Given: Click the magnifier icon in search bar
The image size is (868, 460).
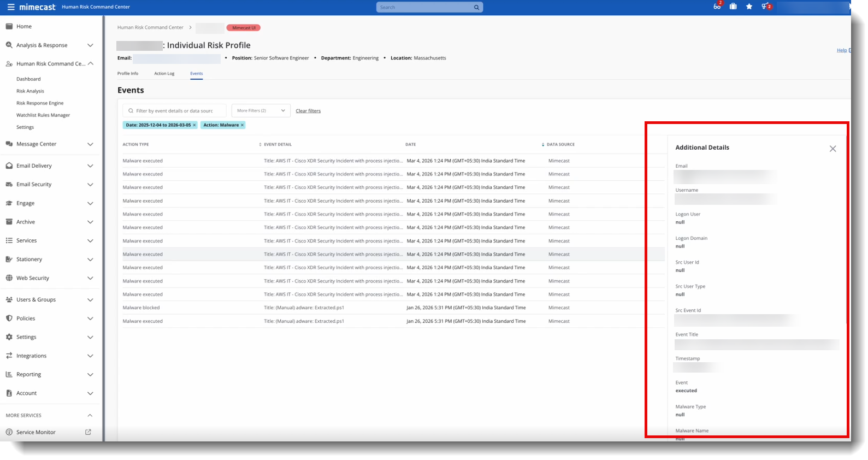Looking at the screenshot, I should tap(476, 8).
